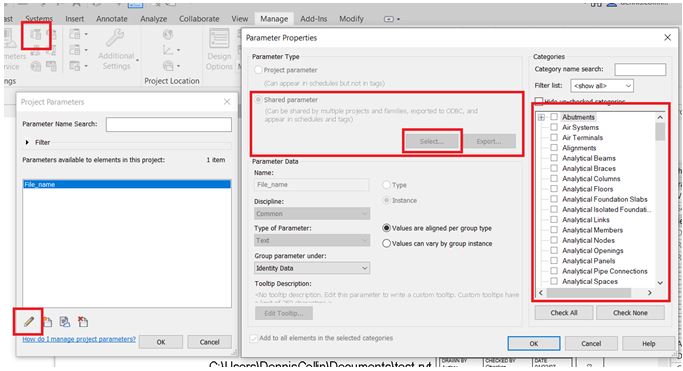Image resolution: width=683 pixels, height=371 pixels.
Task: Click Duplicate Parameter icon in Project Parameters dialog
Action: [65, 322]
